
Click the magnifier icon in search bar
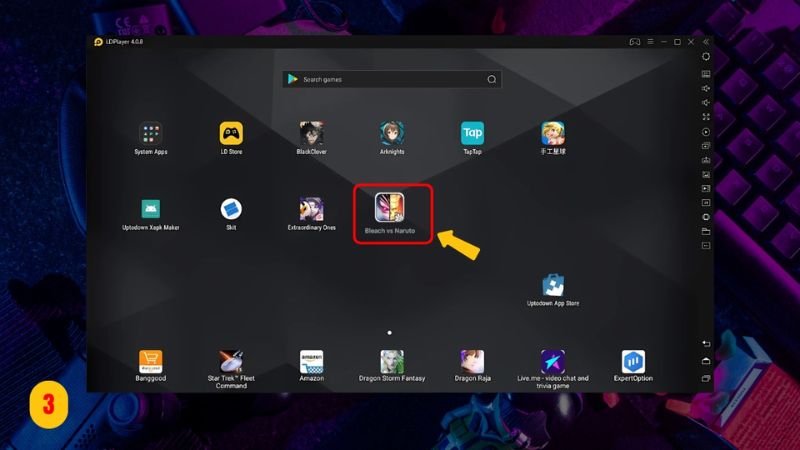tap(491, 79)
